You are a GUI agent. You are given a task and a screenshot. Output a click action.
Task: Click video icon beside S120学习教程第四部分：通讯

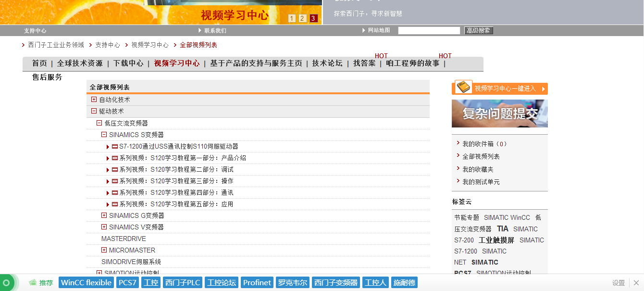(x=115, y=193)
